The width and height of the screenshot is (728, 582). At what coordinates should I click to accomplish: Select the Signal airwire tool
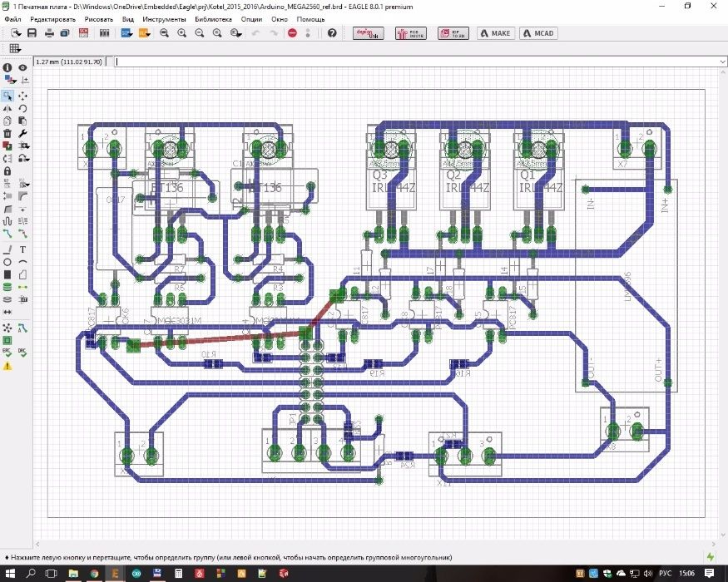[x=22, y=288]
